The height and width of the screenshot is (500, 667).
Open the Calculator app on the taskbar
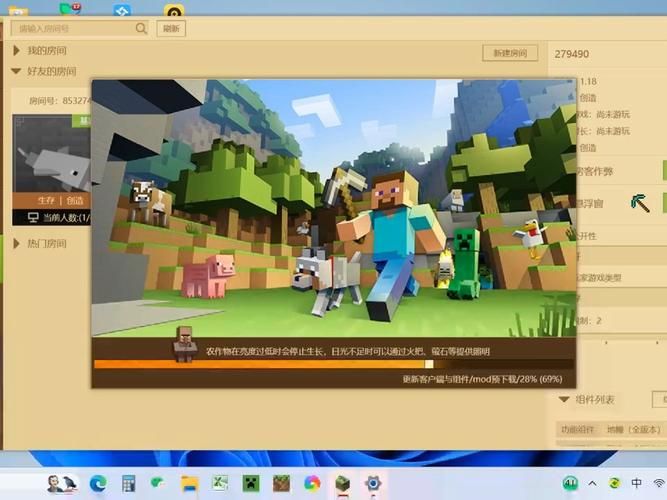tap(128, 484)
